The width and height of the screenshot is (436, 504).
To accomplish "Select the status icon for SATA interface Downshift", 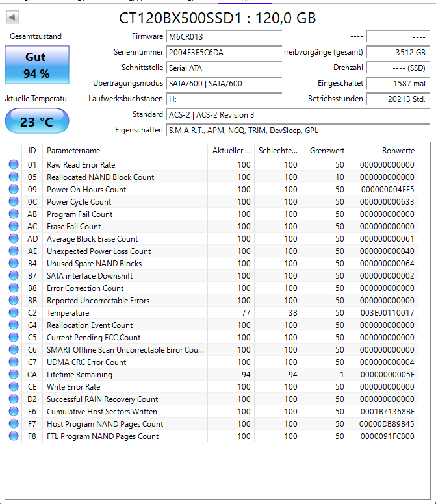I will [x=14, y=276].
